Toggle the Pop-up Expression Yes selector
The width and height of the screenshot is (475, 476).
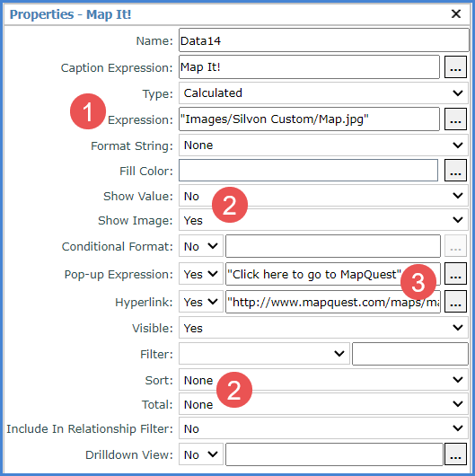[201, 274]
